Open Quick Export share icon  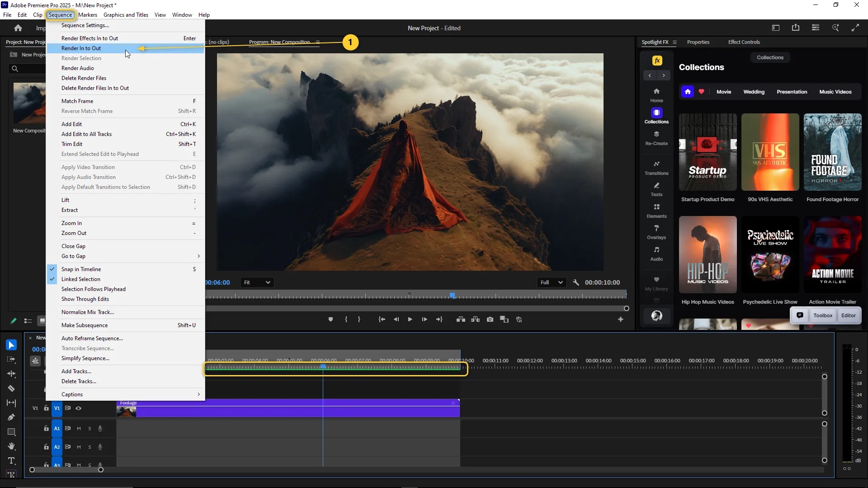point(796,28)
